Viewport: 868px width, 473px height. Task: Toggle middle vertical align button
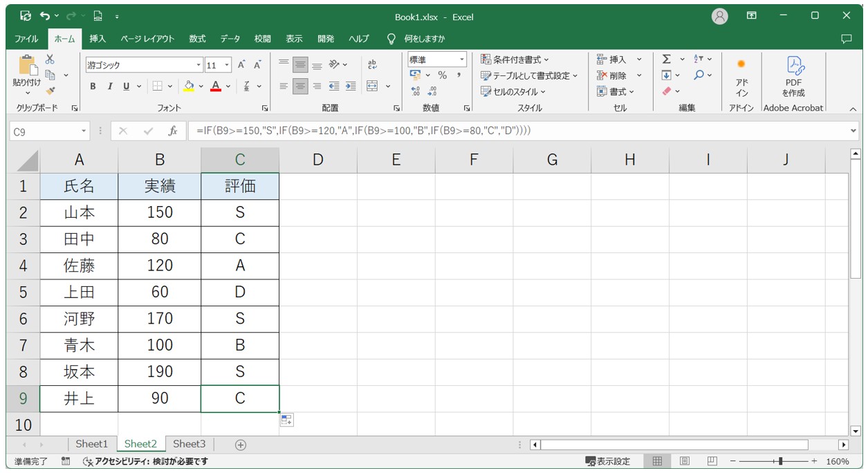pyautogui.click(x=300, y=64)
